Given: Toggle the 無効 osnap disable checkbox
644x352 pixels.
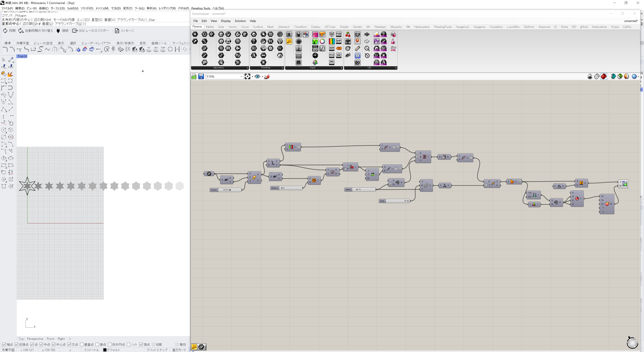Looking at the screenshot, I should pyautogui.click(x=177, y=344).
